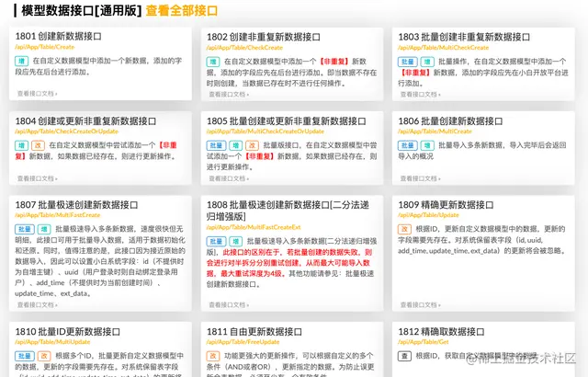The height and width of the screenshot is (377, 588).
Task: Click path /api/App/Table/MultiFastCreateExt
Action: (254, 227)
